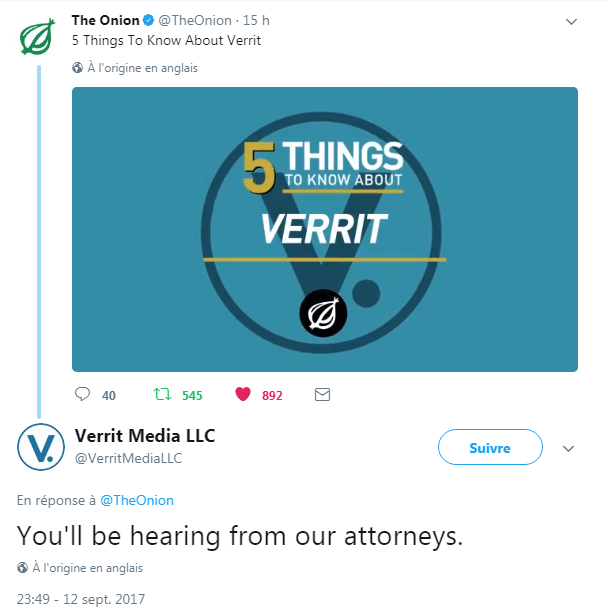
Task: Like the tweet with the heart icon
Action: pos(242,395)
